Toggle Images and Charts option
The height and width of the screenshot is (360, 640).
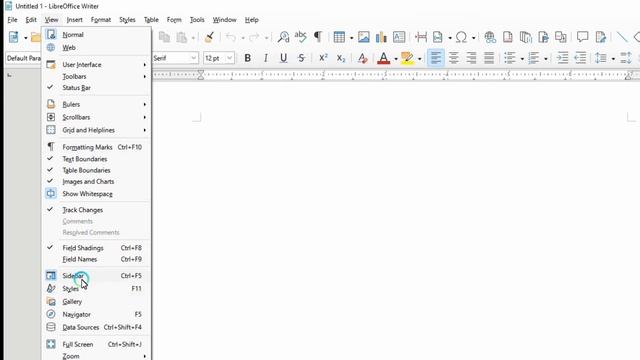96,182
